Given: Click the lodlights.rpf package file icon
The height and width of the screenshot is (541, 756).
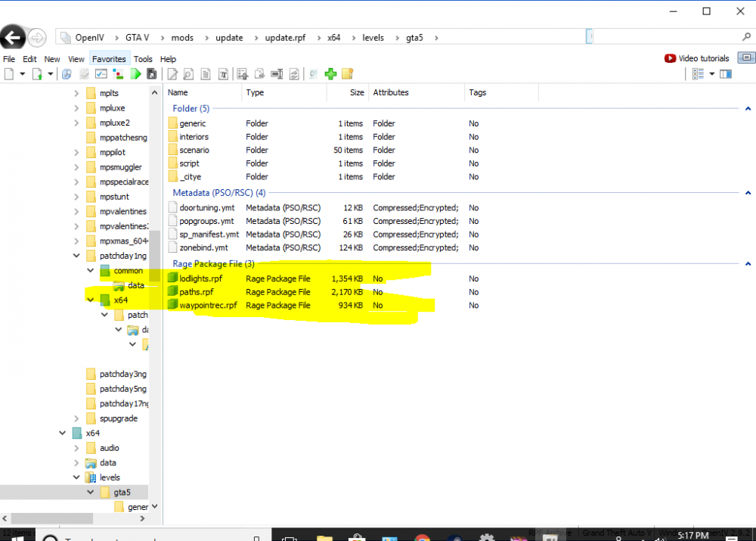Looking at the screenshot, I should tap(172, 278).
